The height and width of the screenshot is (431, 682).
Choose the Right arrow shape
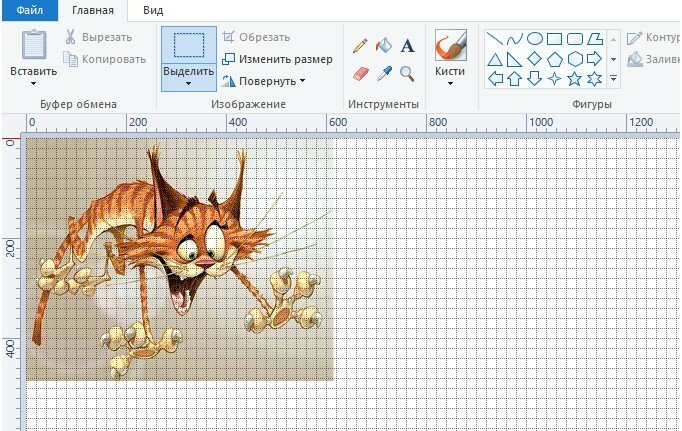(x=594, y=58)
